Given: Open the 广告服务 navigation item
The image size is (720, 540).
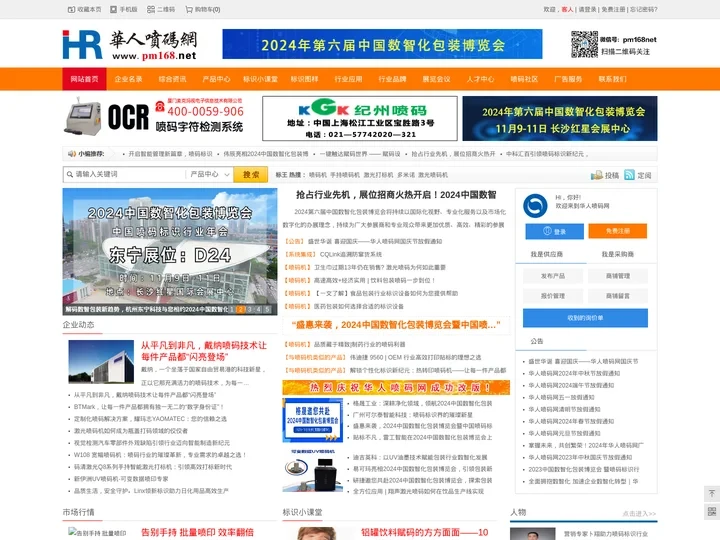Looking at the screenshot, I should 568,79.
